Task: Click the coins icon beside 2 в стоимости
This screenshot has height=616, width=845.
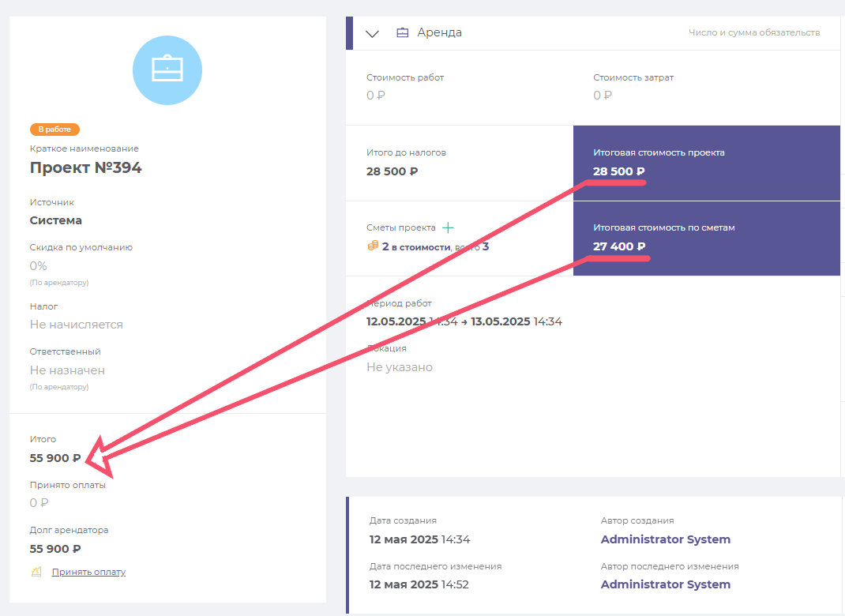Action: pos(373,246)
